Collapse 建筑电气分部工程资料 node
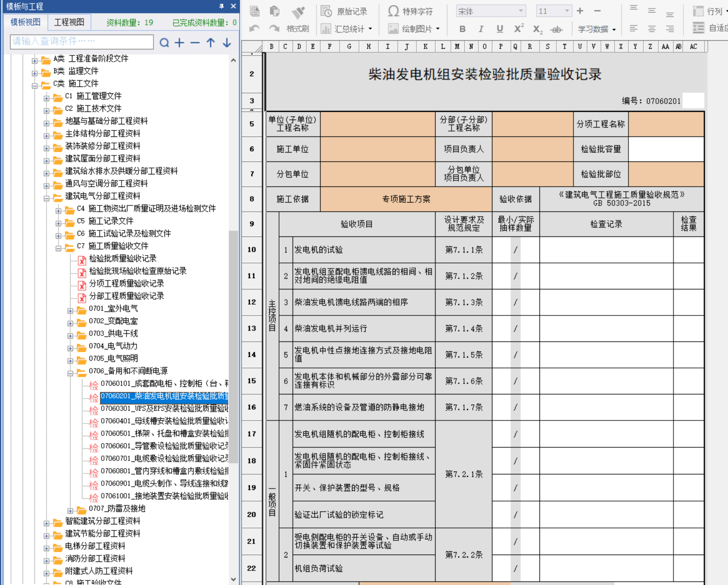This screenshot has width=728, height=585. click(46, 198)
